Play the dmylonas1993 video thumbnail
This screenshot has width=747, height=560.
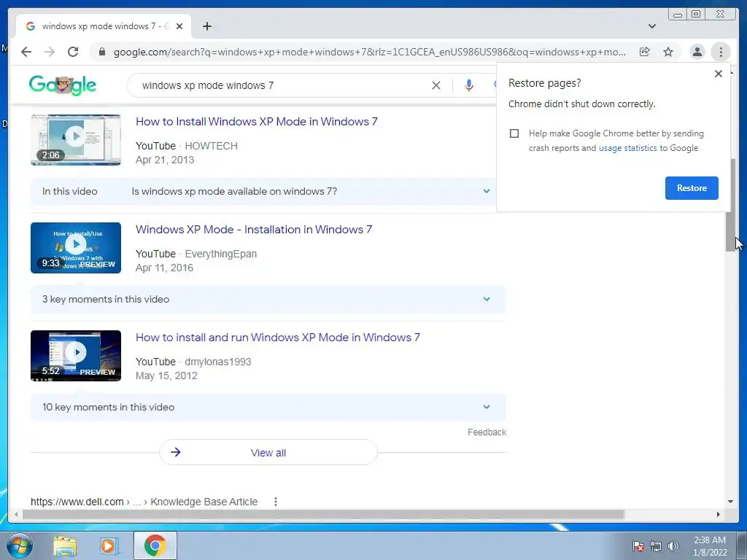click(x=76, y=356)
